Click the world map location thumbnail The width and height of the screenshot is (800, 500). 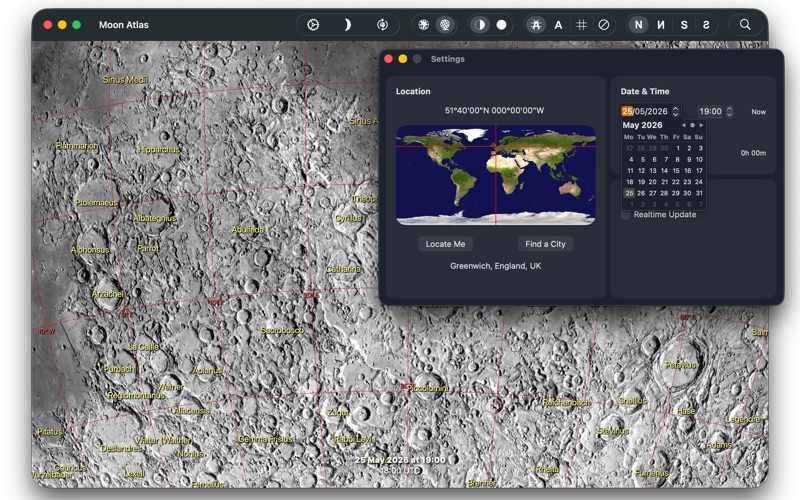[495, 175]
